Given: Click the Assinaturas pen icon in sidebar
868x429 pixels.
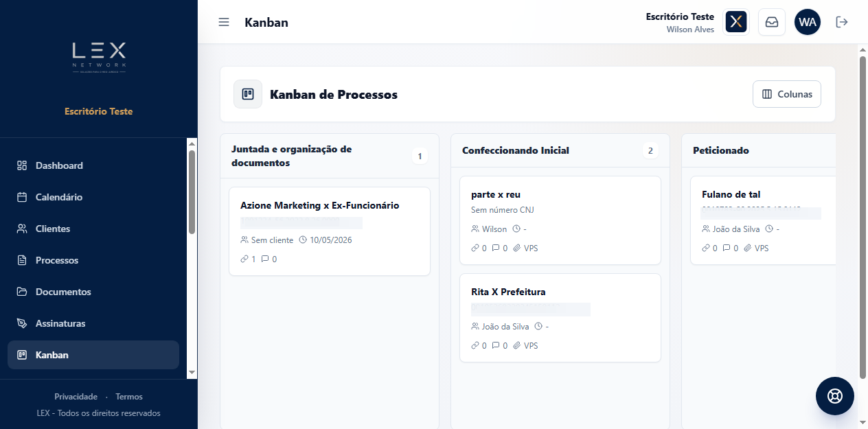Looking at the screenshot, I should pyautogui.click(x=22, y=323).
